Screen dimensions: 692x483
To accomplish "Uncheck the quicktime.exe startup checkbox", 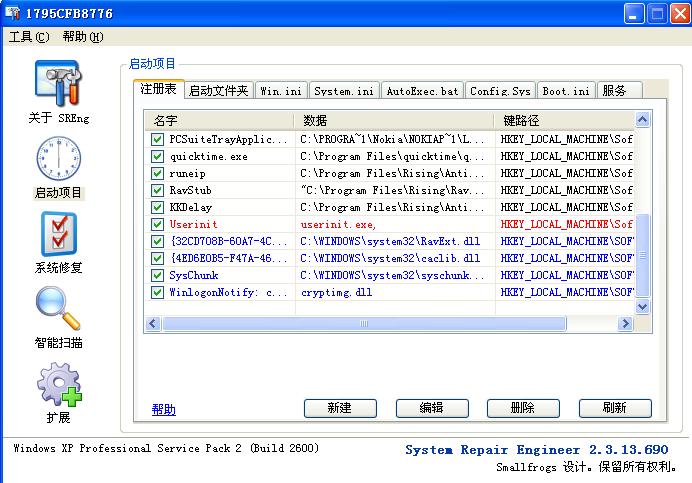I will (157, 156).
